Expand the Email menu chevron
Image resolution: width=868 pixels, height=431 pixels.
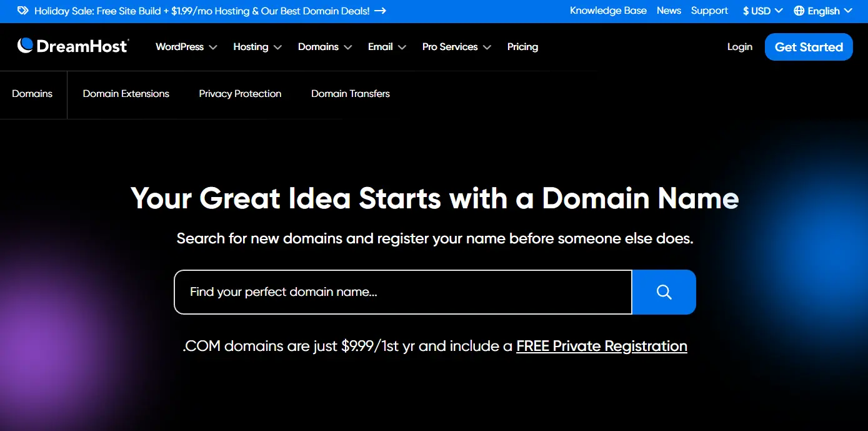coord(402,48)
